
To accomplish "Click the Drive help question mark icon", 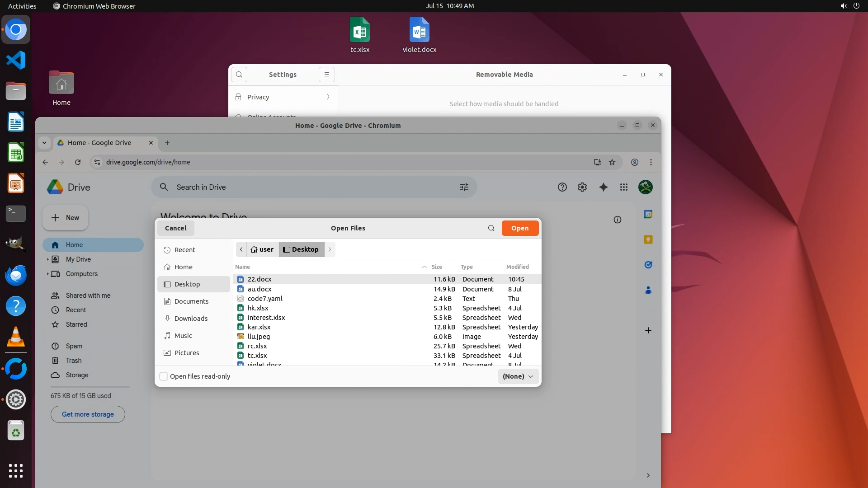I will [x=562, y=187].
